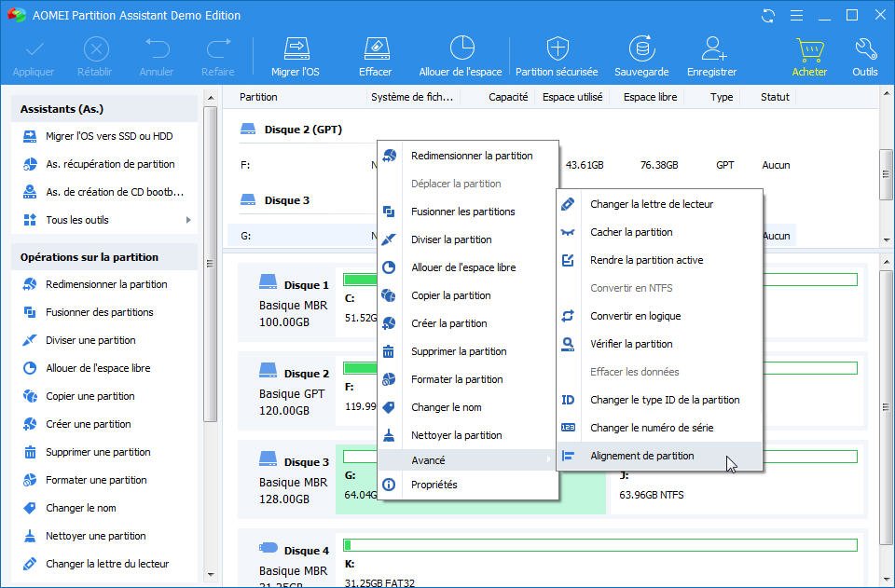Expand the Tous les outils arrow
895x588 pixels.
(x=188, y=220)
